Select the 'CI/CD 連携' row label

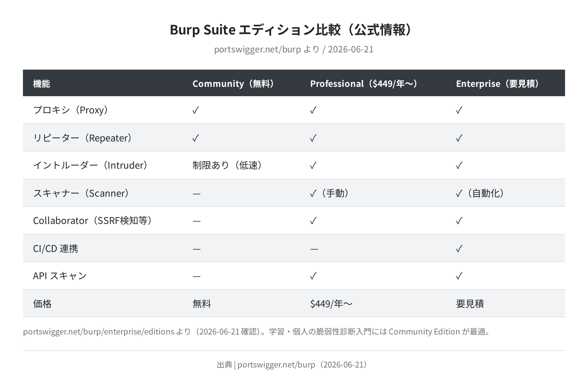click(x=56, y=248)
